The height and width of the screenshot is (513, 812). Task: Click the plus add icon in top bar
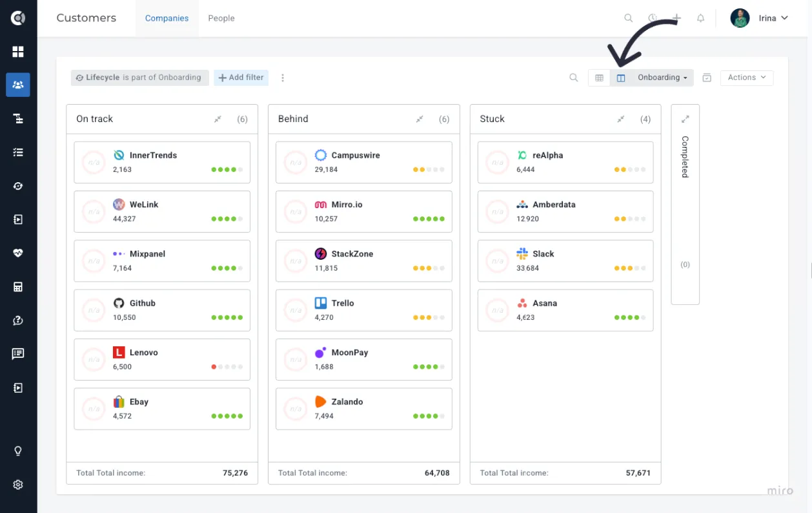pyautogui.click(x=676, y=18)
